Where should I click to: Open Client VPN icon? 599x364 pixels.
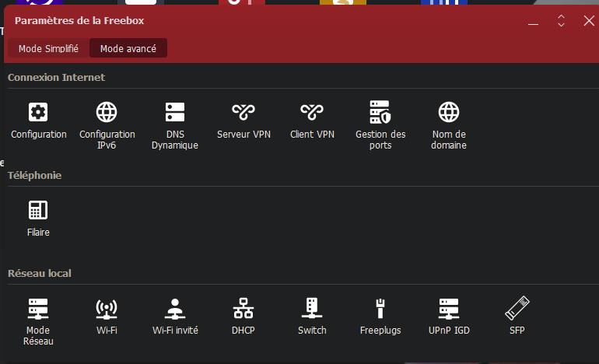click(312, 112)
